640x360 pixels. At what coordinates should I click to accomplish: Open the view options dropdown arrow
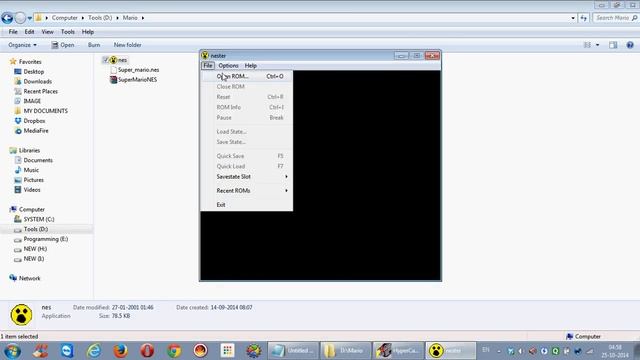[x=598, y=45]
